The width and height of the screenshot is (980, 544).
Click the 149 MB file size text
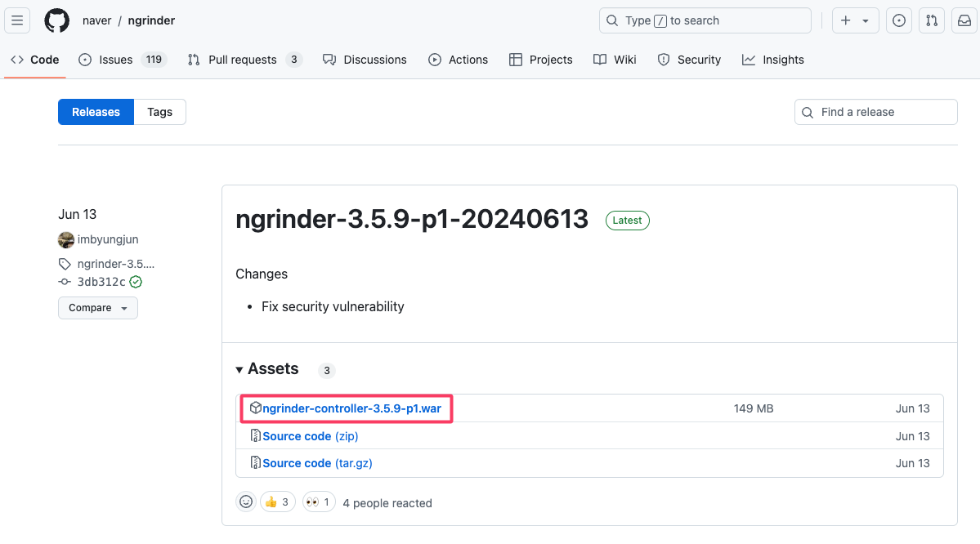click(x=754, y=408)
